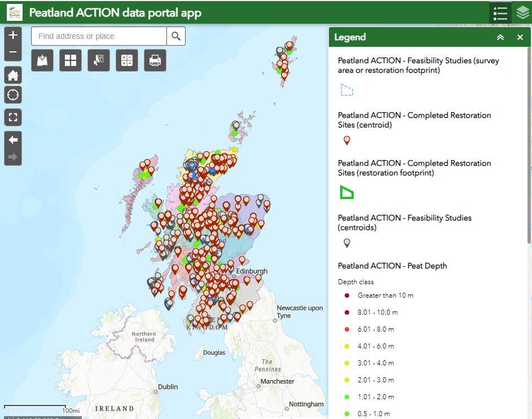Zoom out of the map
The width and height of the screenshot is (532, 419).
point(13,52)
